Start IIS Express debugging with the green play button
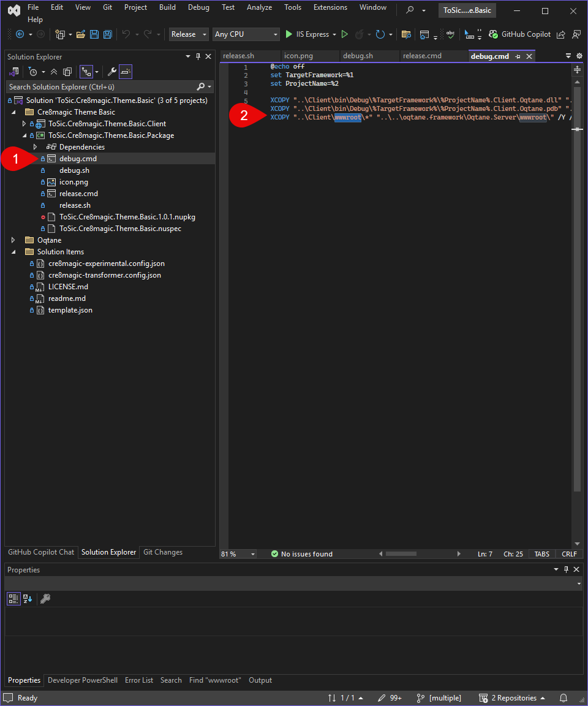This screenshot has width=588, height=706. pyautogui.click(x=289, y=34)
